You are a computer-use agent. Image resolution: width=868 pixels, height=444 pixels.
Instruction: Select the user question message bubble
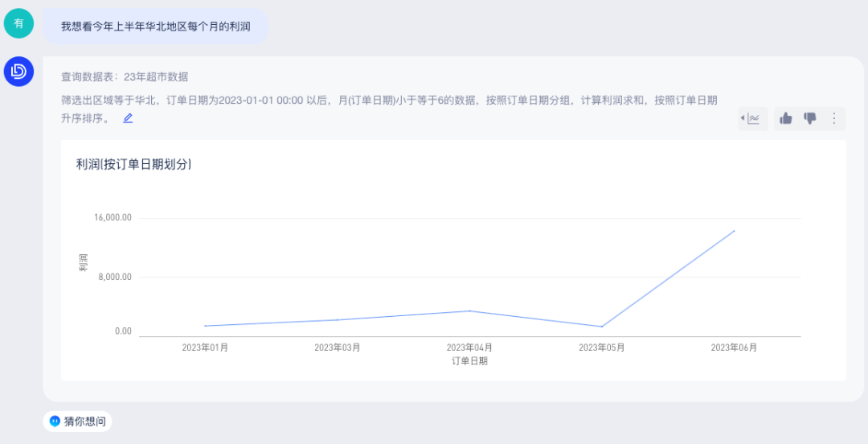pyautogui.click(x=155, y=27)
